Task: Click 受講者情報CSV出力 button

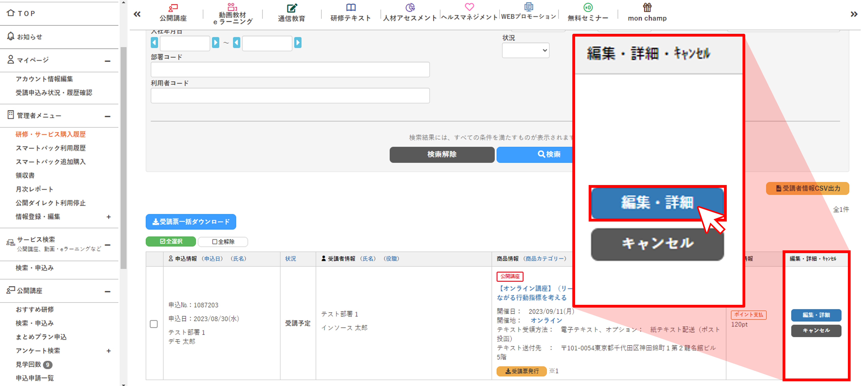Action: coord(807,188)
